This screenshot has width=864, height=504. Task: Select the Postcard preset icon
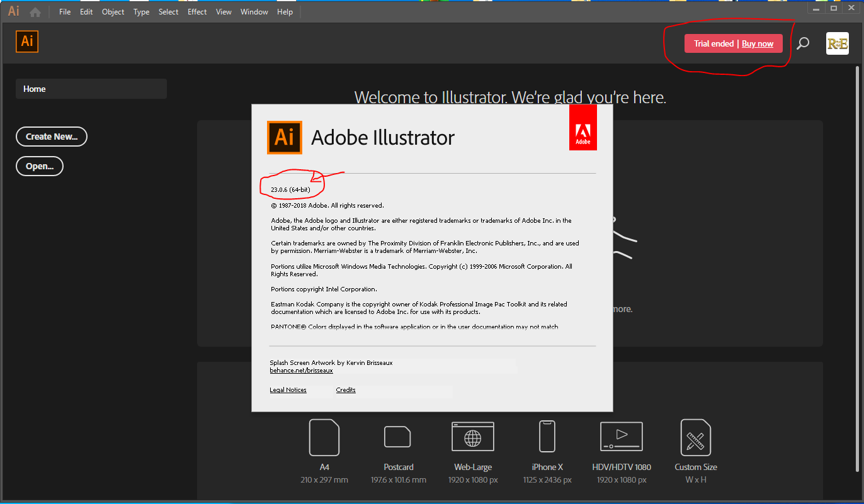click(x=398, y=437)
